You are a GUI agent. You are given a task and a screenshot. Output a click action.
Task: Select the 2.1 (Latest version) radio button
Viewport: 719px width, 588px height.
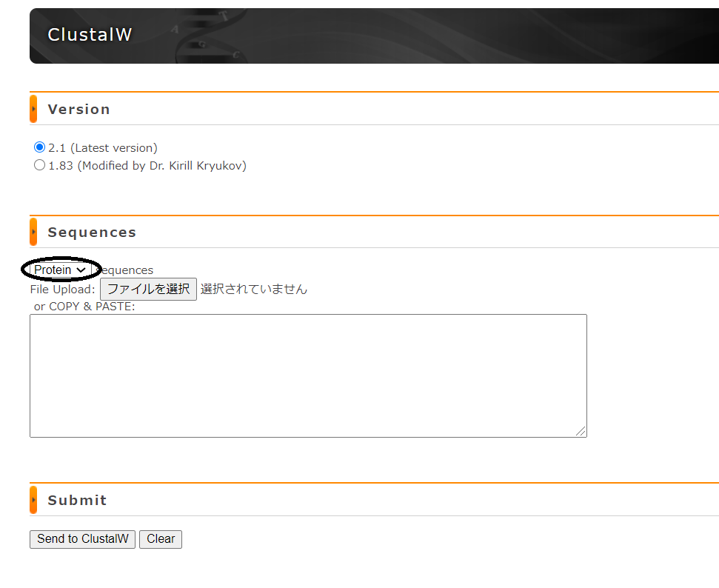39,147
